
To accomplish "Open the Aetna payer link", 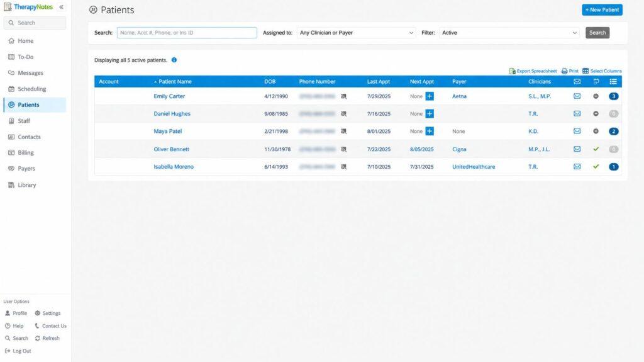I will coord(459,96).
